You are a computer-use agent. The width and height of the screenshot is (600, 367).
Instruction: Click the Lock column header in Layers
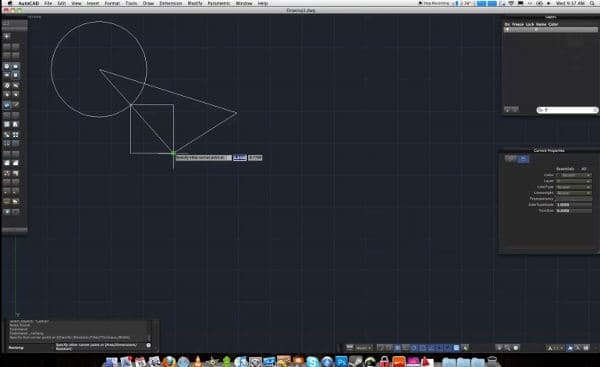(530, 24)
